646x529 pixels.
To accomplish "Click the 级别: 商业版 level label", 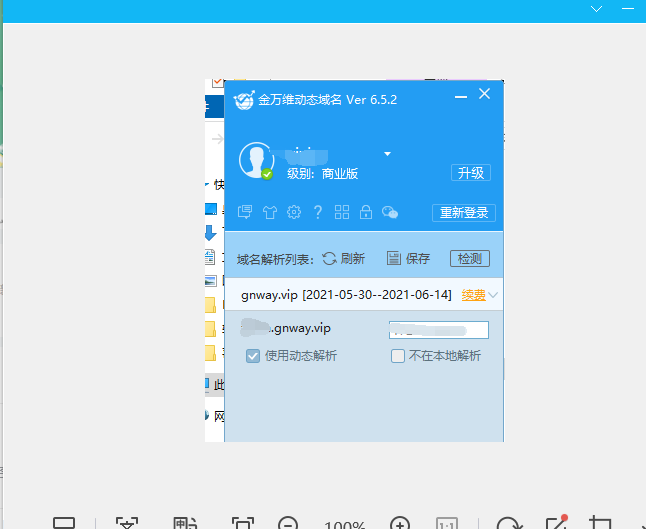I will [323, 173].
